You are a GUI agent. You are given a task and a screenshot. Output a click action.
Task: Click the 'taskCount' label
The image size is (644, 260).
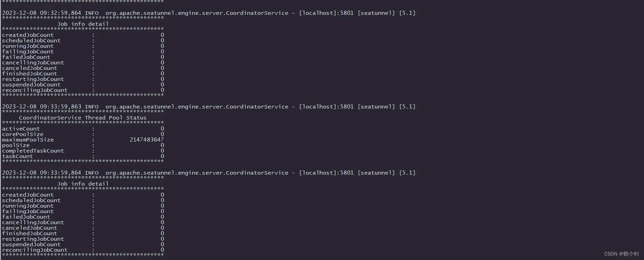pyautogui.click(x=18, y=156)
